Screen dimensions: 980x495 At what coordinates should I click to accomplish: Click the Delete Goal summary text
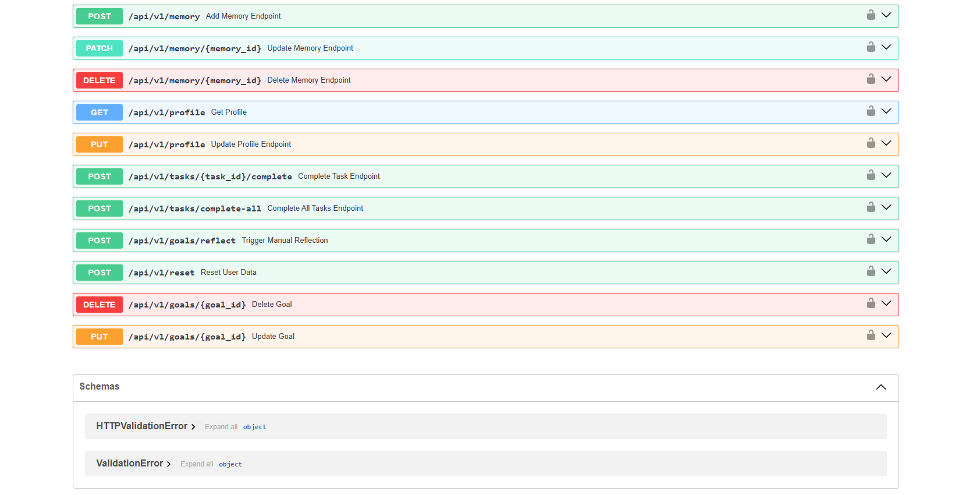tap(272, 305)
